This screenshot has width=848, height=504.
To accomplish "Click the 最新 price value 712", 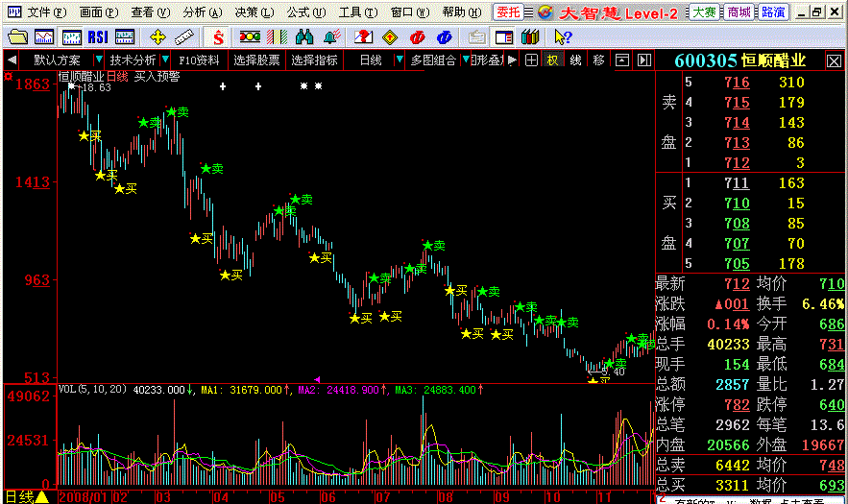I will coord(737,284).
